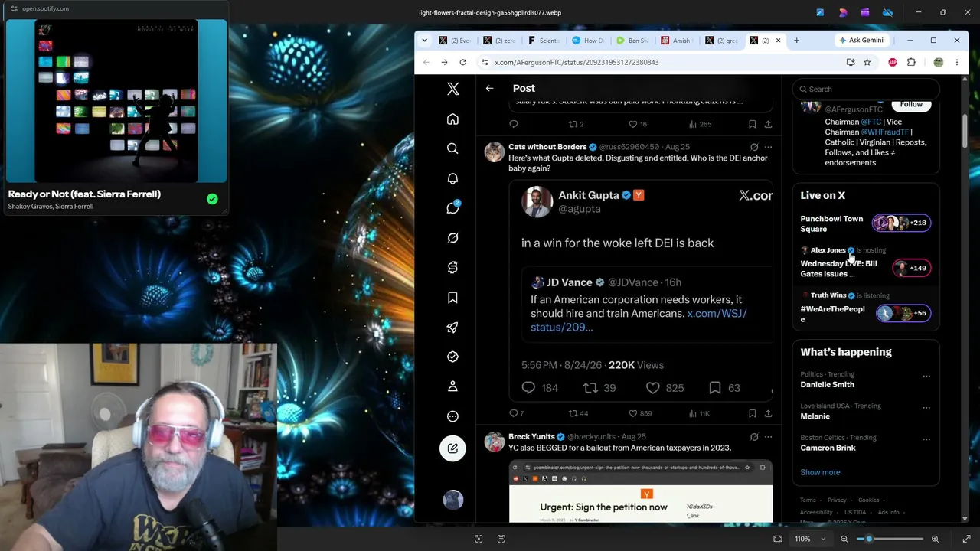Screen dimensions: 980x551
Task: Open options for Melanie trend
Action: 926,408
